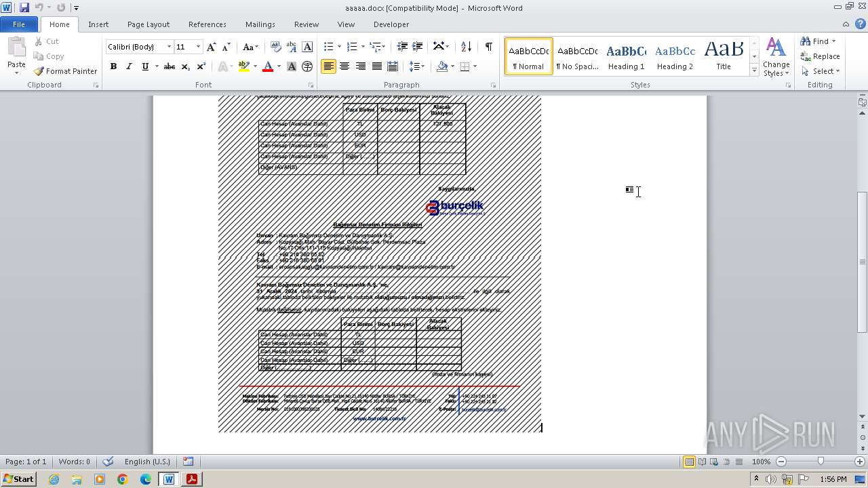Apply subscript formatting
This screenshot has height=488, width=868.
[186, 66]
